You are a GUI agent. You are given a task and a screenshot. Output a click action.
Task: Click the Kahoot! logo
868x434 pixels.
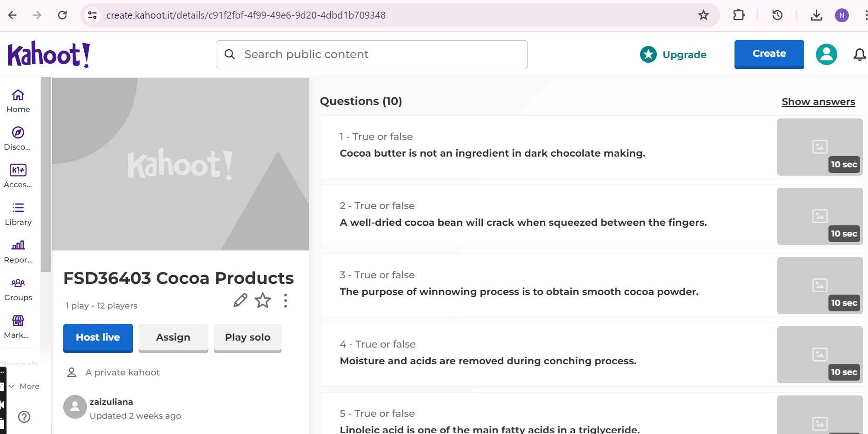point(49,54)
